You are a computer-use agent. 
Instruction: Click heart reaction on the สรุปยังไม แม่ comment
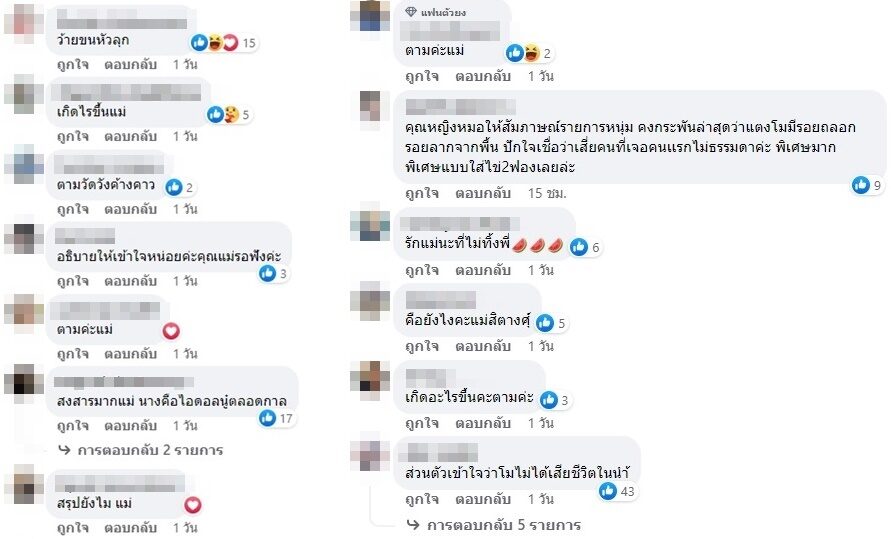coord(193,504)
